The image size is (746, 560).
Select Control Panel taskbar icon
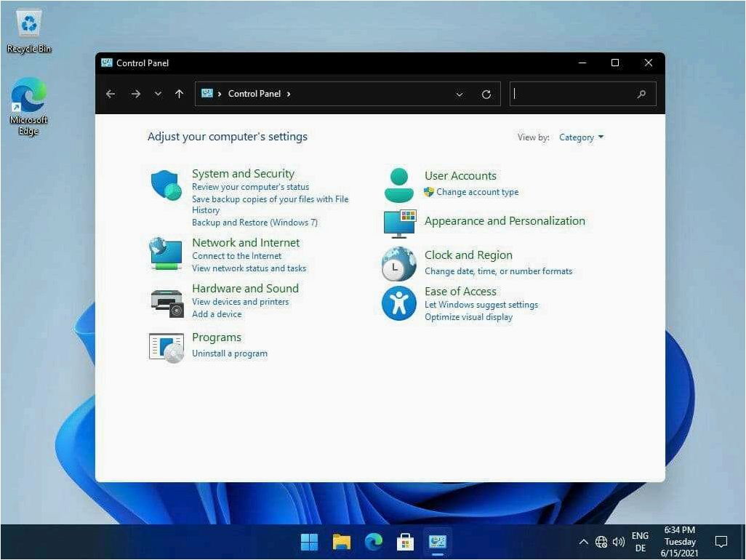point(437,542)
